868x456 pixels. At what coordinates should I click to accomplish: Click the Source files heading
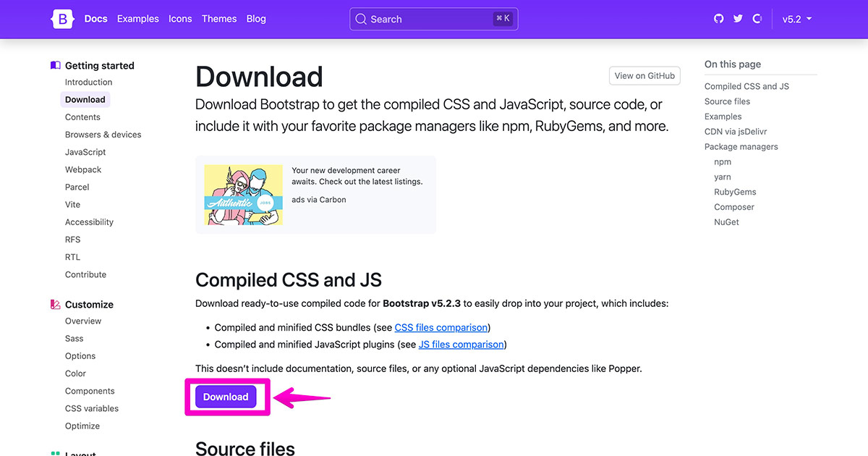click(245, 448)
